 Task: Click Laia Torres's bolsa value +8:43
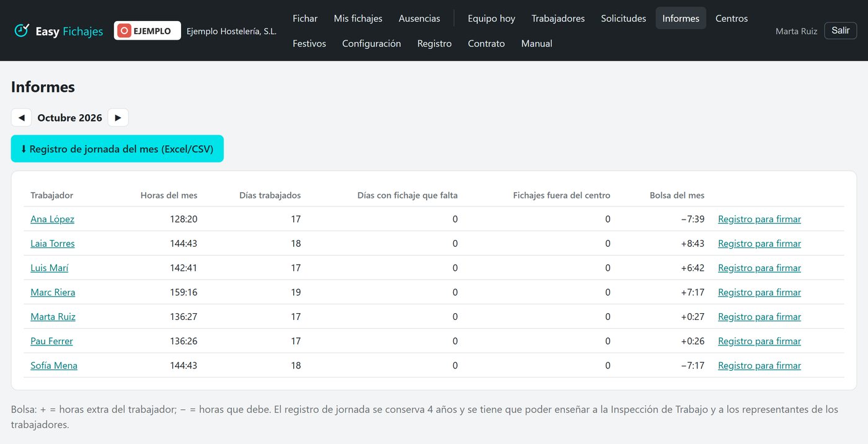tap(693, 244)
